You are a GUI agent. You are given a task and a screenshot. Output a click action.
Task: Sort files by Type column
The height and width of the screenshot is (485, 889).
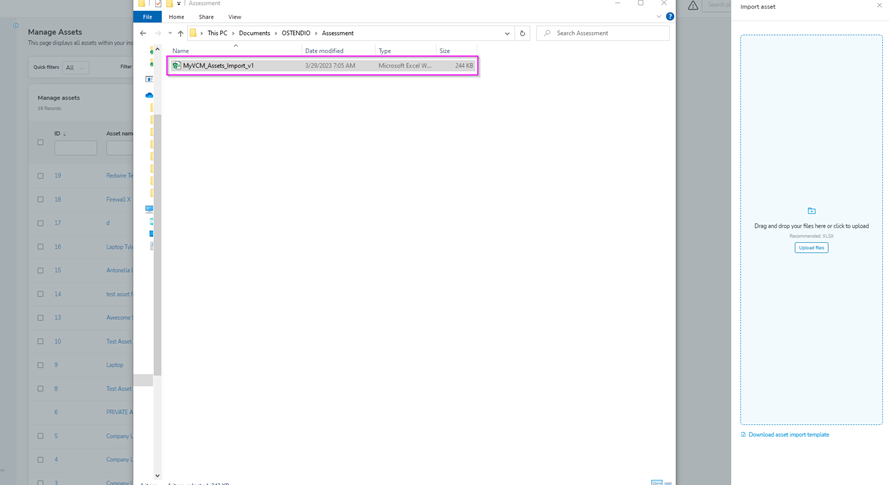[385, 51]
